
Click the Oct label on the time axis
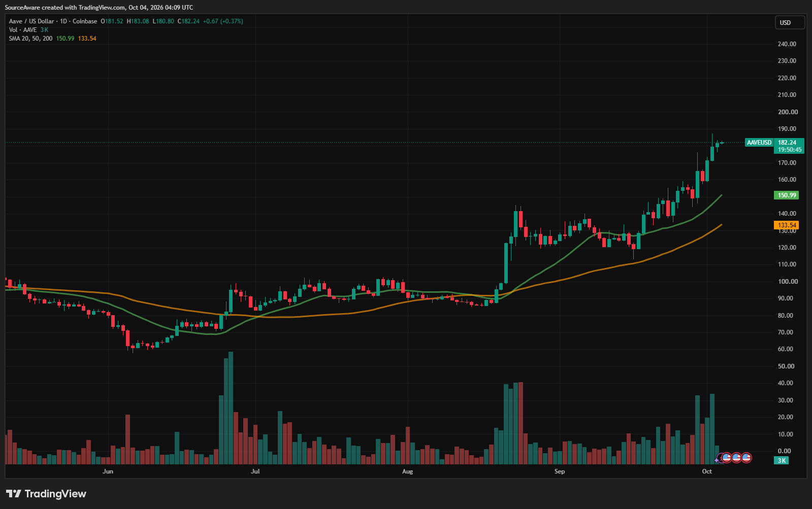point(707,471)
